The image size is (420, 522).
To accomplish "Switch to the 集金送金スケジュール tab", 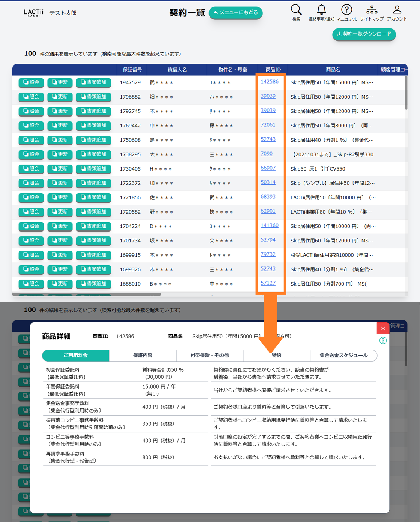I will (343, 355).
